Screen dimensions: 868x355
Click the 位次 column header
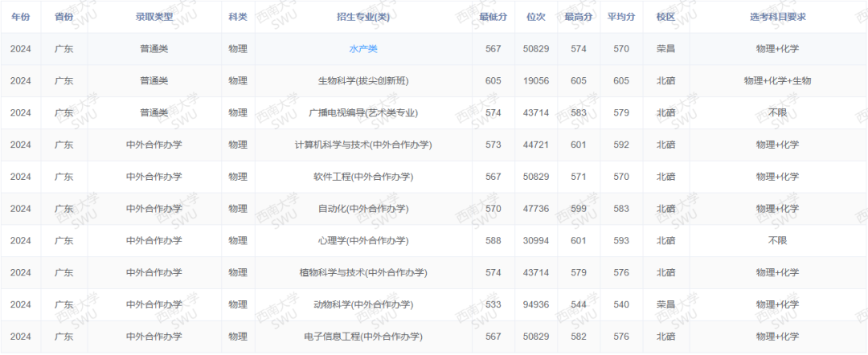(x=536, y=17)
